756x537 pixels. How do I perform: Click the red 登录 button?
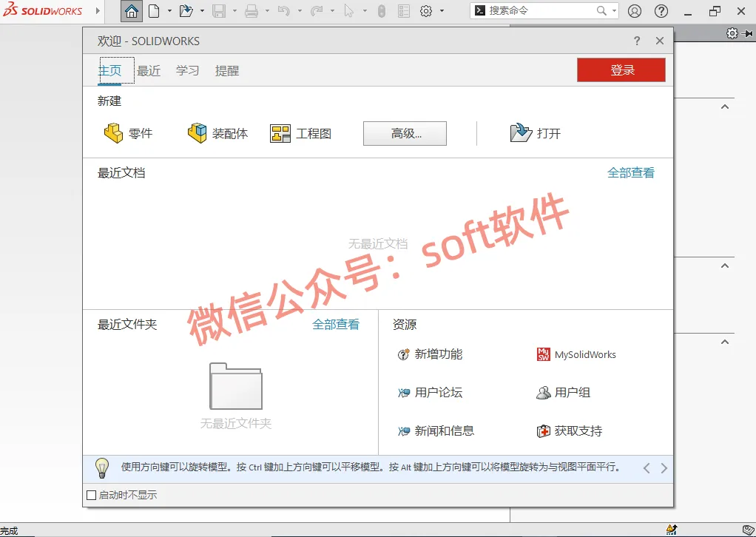pos(621,70)
